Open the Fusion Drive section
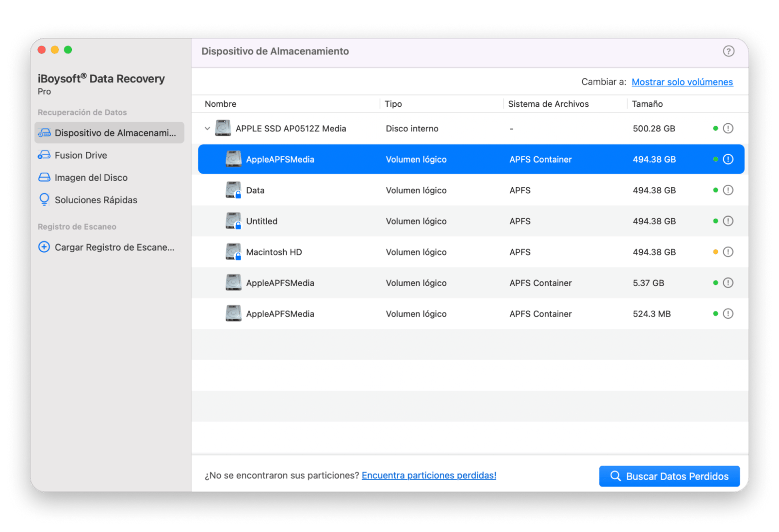779x532 pixels. pos(80,155)
